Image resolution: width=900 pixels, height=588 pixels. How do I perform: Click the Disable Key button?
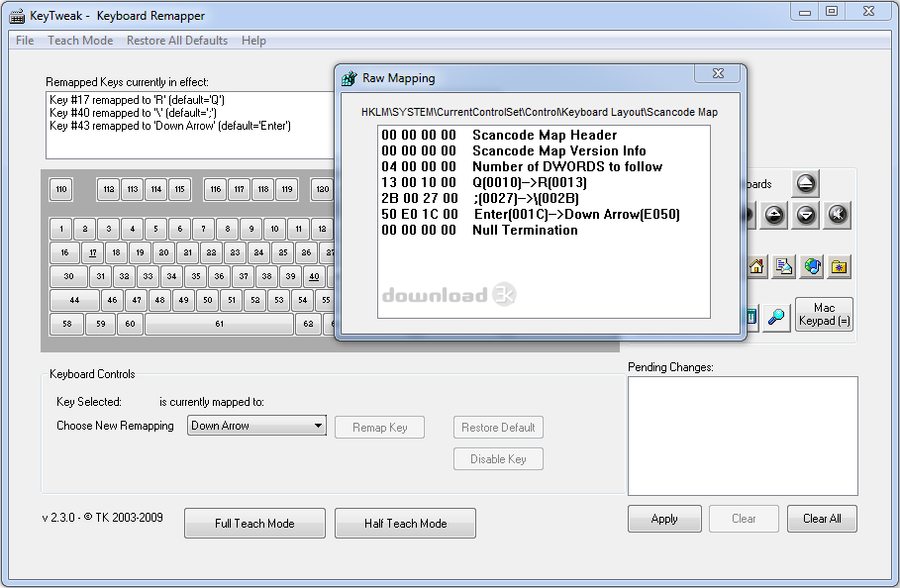pyautogui.click(x=498, y=458)
